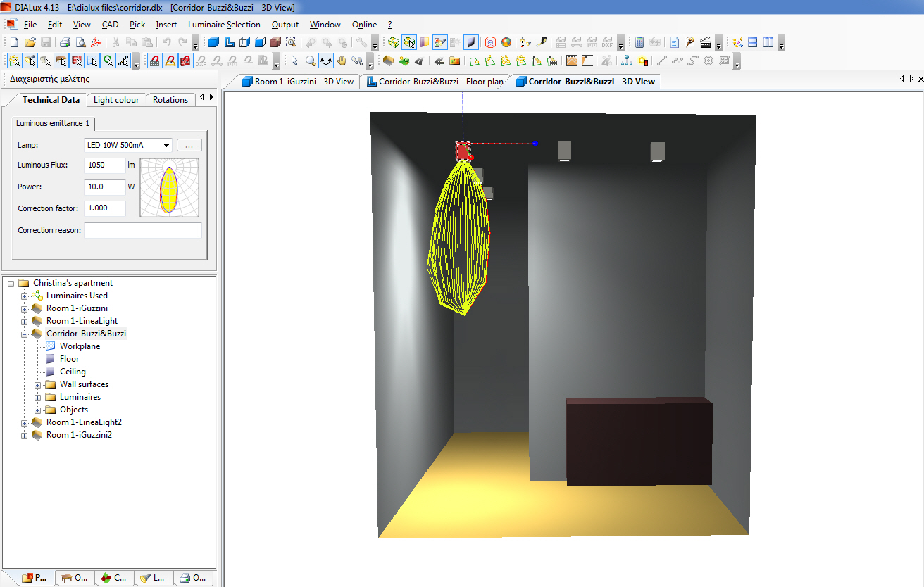The height and width of the screenshot is (587, 924).
Task: Open a file with folder icon
Action: tap(30, 42)
